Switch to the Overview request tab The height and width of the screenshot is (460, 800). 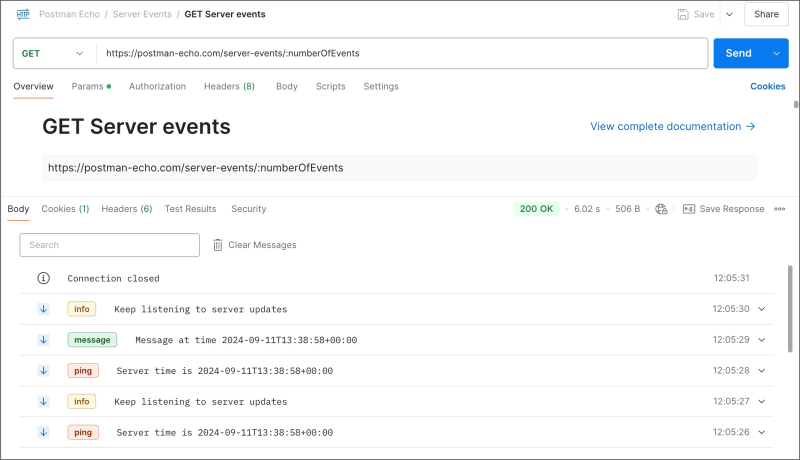(33, 87)
